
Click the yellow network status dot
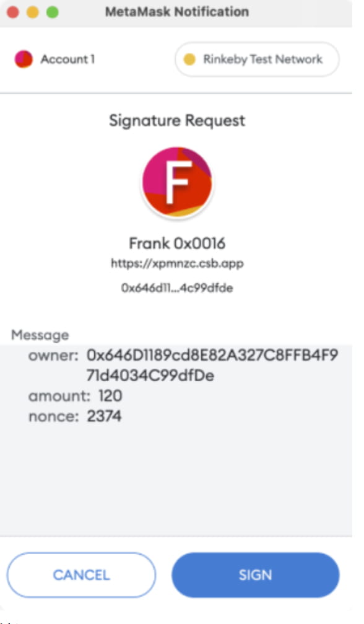(189, 59)
